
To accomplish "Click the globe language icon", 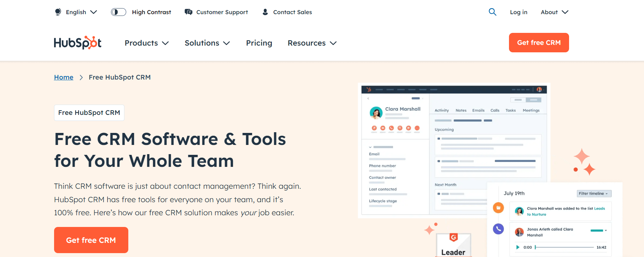I will [x=58, y=12].
